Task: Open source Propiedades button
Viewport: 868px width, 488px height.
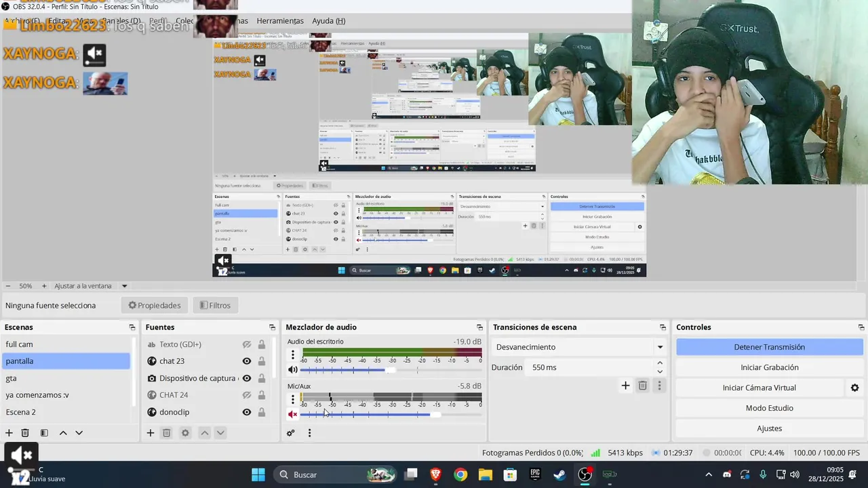Action: [x=155, y=306]
